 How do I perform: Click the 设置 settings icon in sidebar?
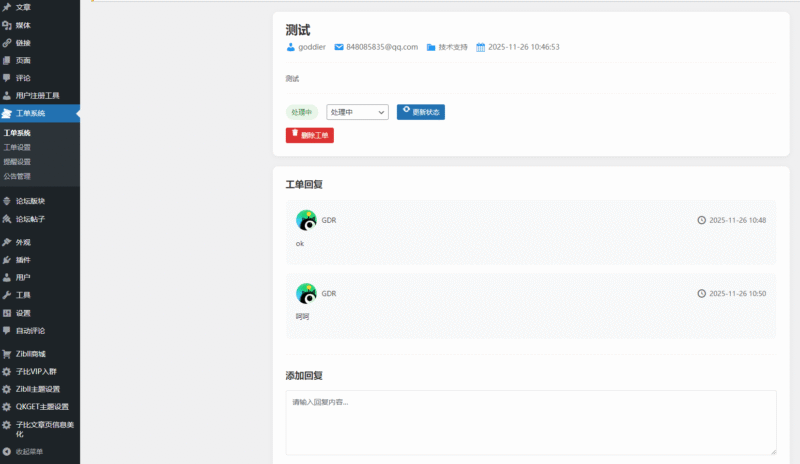(x=7, y=312)
